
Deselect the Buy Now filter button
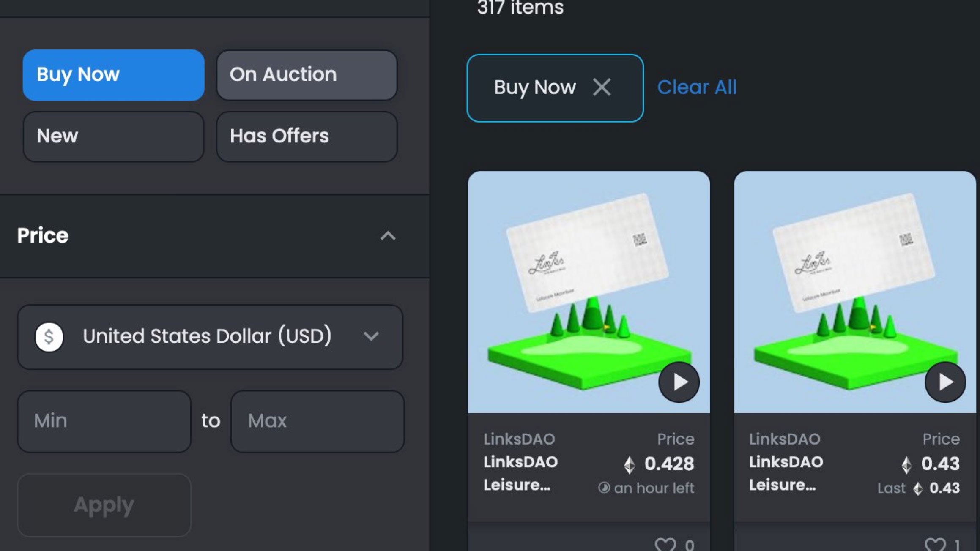[112, 75]
